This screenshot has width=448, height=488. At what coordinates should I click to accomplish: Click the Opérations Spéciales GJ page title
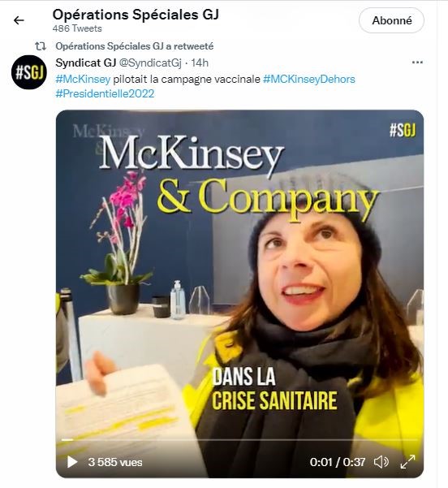pos(136,15)
